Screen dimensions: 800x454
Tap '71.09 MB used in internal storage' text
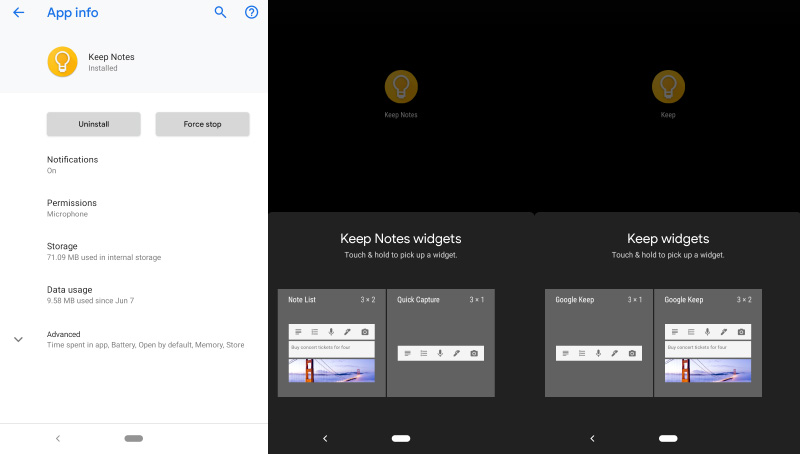104,258
